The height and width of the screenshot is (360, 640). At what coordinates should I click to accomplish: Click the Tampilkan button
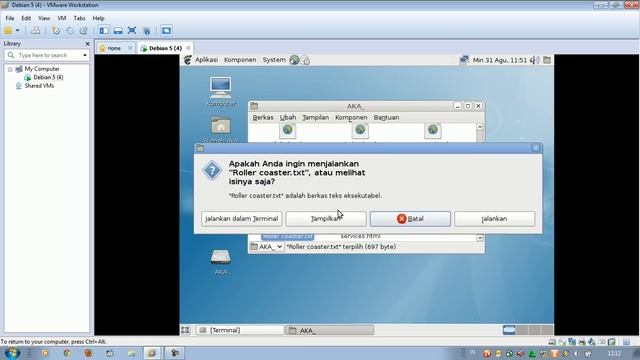[x=326, y=219]
